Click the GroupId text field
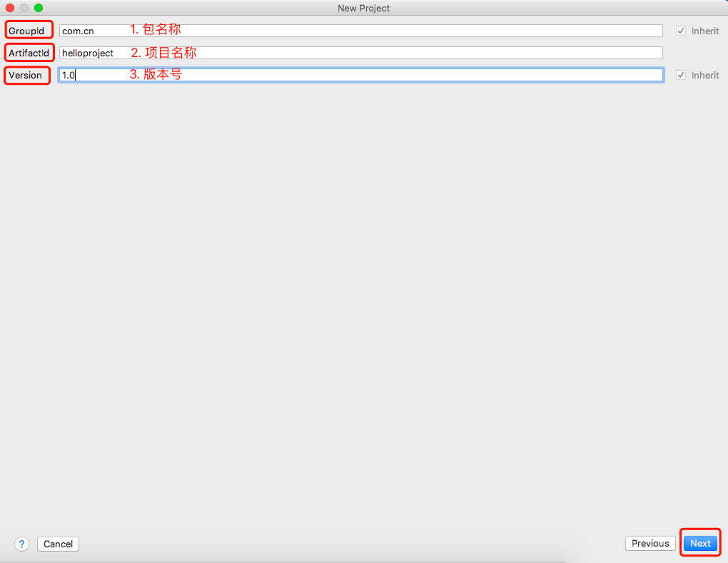 (360, 31)
